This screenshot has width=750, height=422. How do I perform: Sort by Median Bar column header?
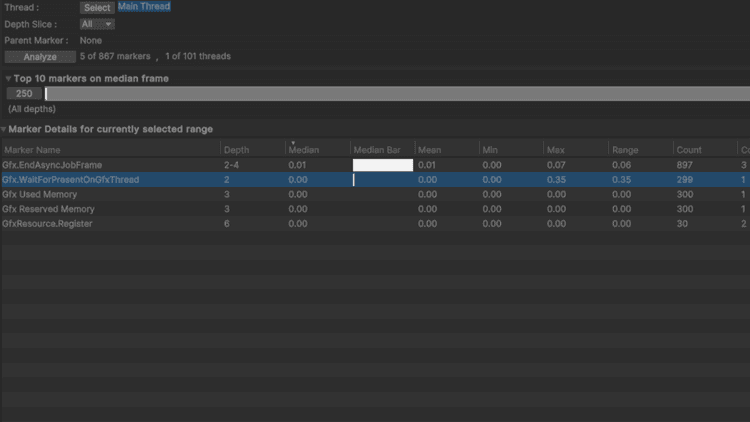pyautogui.click(x=377, y=150)
